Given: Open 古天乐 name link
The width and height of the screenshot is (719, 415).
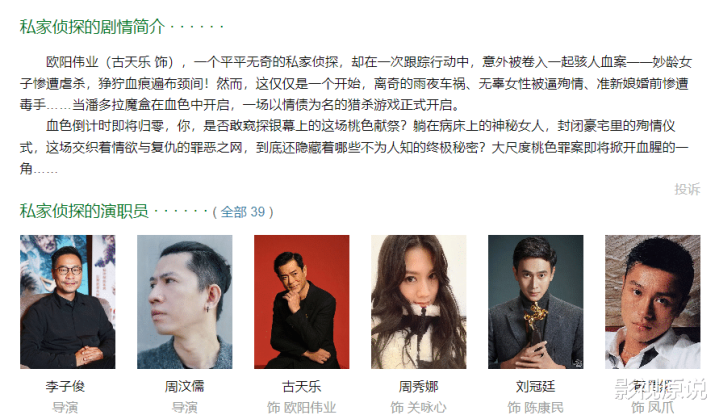Looking at the screenshot, I should coord(301,386).
